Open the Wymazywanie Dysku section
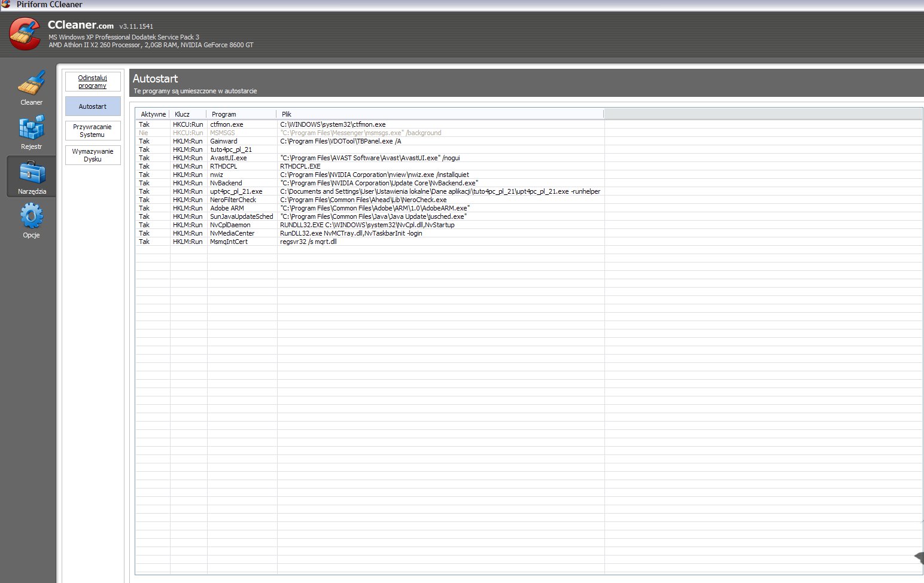The image size is (924, 583). (x=93, y=155)
